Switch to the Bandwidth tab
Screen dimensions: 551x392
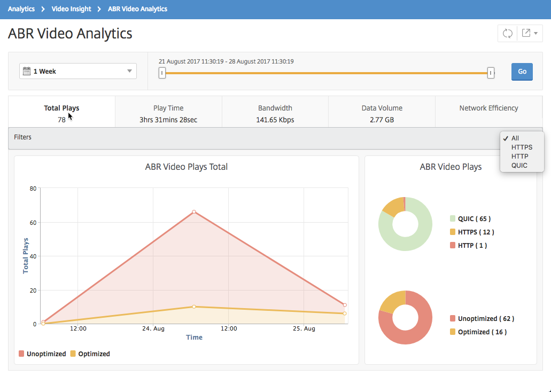(275, 113)
